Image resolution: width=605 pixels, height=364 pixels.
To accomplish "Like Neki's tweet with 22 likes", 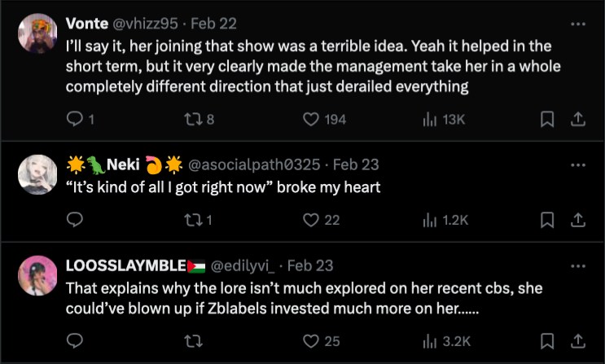I will click(309, 220).
